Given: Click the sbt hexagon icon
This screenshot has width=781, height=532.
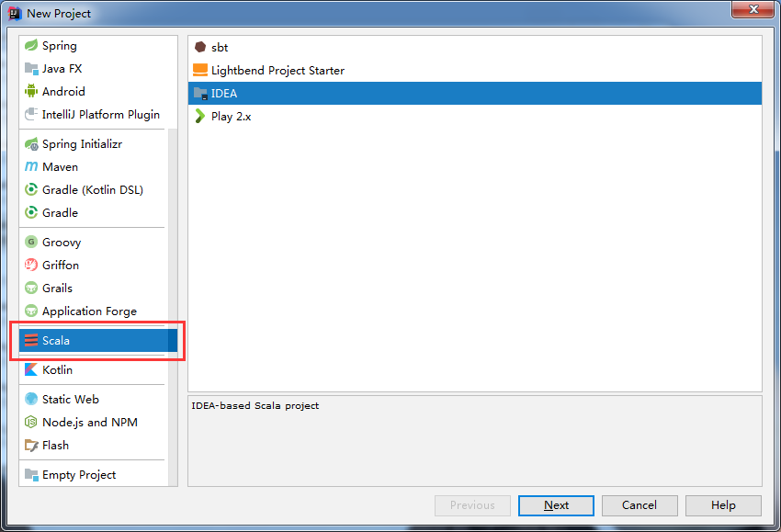Looking at the screenshot, I should tap(200, 47).
